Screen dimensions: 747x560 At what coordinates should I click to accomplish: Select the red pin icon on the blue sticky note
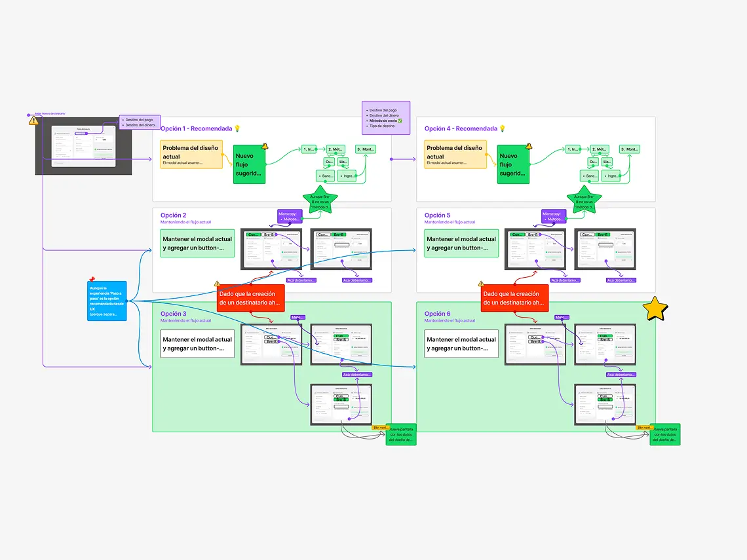92,280
